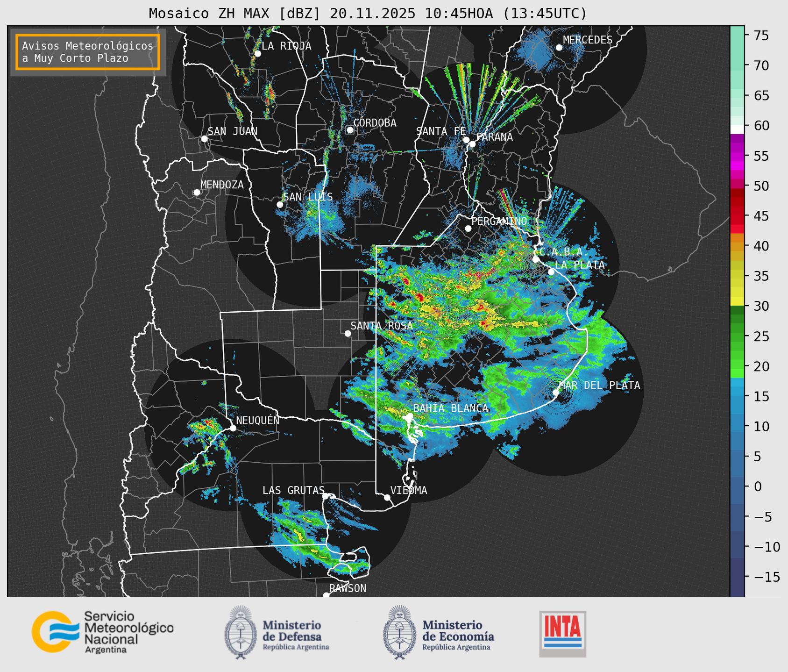Select the LA RIOJA city label
Viewport: 788px width, 672px height.
[x=286, y=46]
